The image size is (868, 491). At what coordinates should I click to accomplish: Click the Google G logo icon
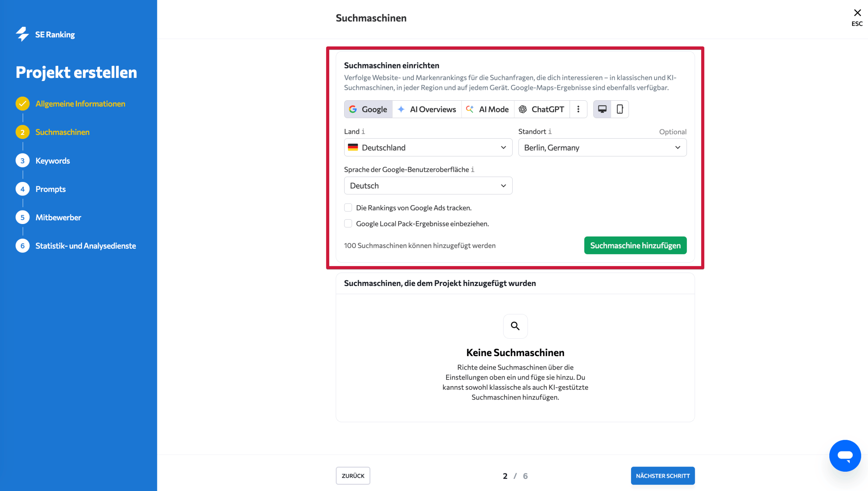coord(353,109)
